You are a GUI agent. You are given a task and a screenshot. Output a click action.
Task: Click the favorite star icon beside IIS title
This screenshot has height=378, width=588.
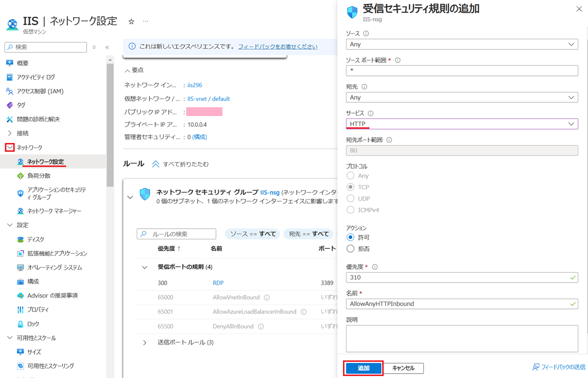[x=131, y=22]
